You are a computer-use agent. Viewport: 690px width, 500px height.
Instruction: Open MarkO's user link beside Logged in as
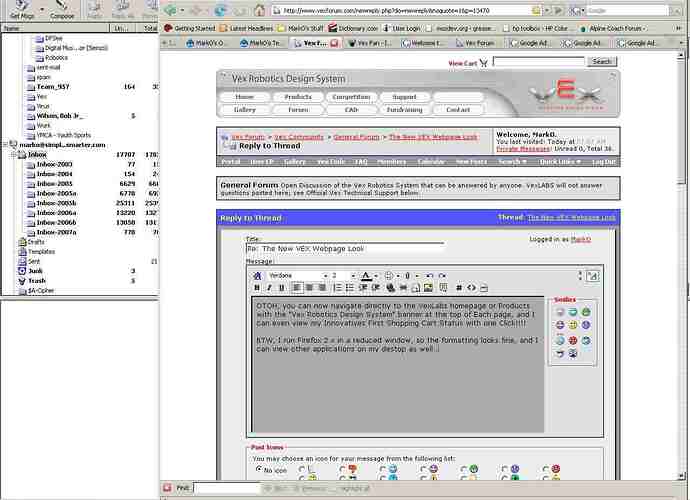(581, 239)
